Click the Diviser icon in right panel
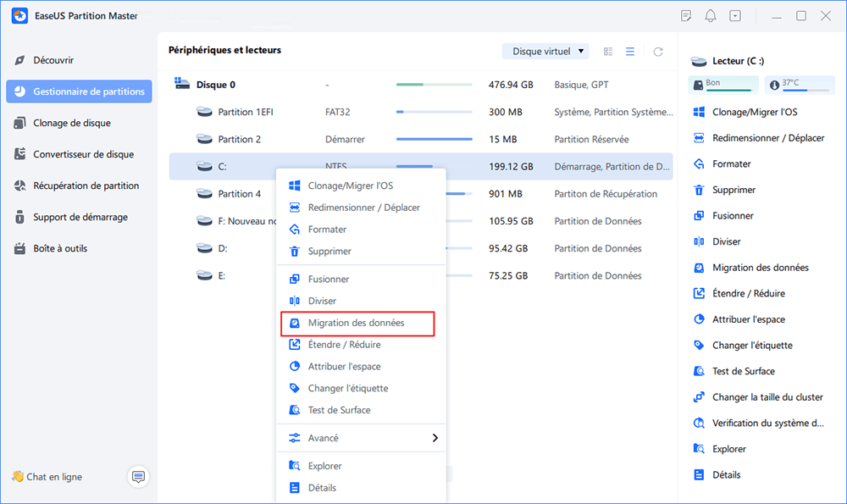Screen dimensions: 847x504 (699, 241)
